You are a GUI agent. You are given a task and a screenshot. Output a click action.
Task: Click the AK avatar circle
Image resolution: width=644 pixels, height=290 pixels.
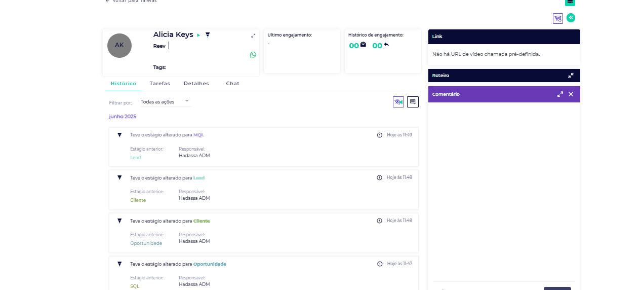(x=119, y=46)
